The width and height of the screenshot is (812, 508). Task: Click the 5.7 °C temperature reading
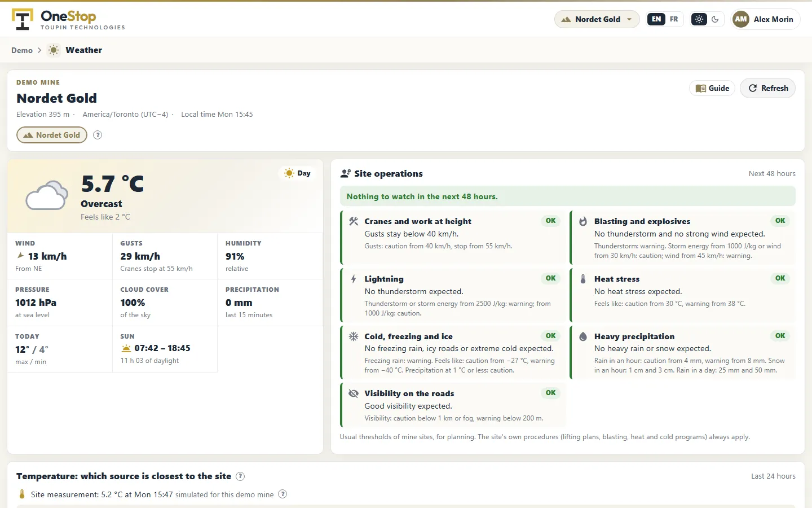(112, 184)
